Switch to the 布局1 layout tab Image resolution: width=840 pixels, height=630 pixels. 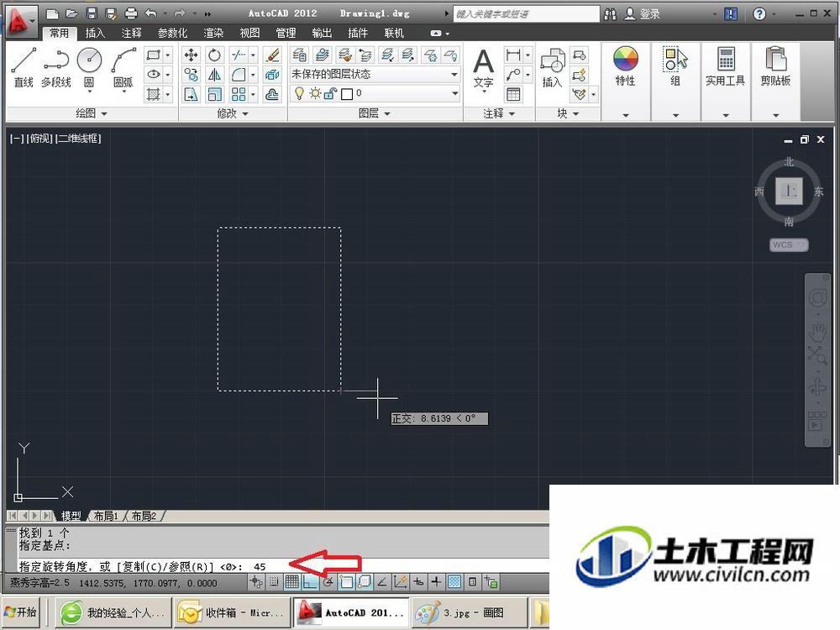(106, 516)
